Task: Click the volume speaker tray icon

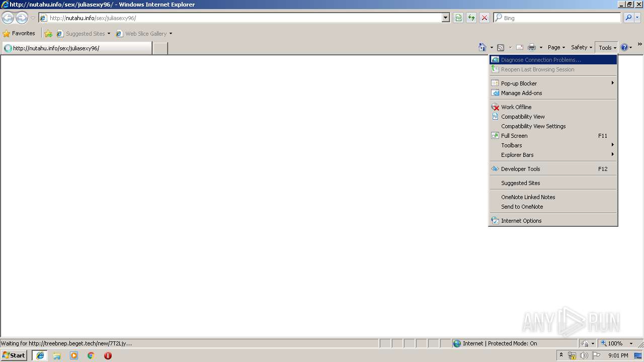Action: (584, 355)
